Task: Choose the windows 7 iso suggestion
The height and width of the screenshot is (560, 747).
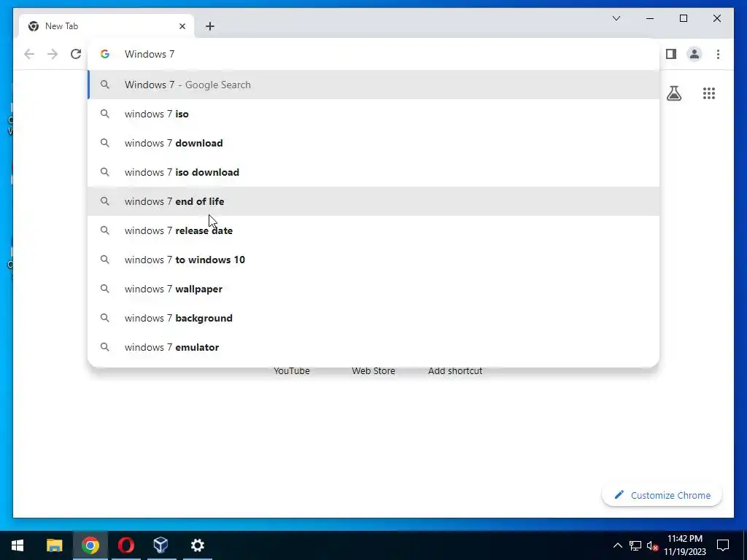Action: click(x=373, y=114)
